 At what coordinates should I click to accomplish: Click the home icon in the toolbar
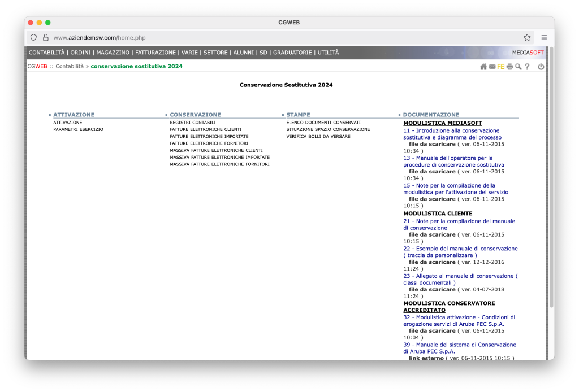point(483,67)
